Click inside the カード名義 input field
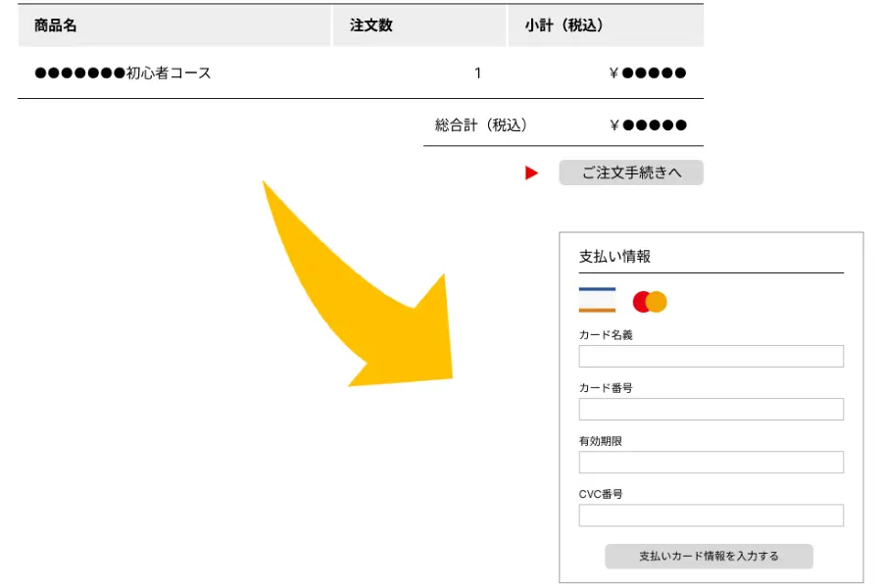882x588 pixels. [x=710, y=356]
